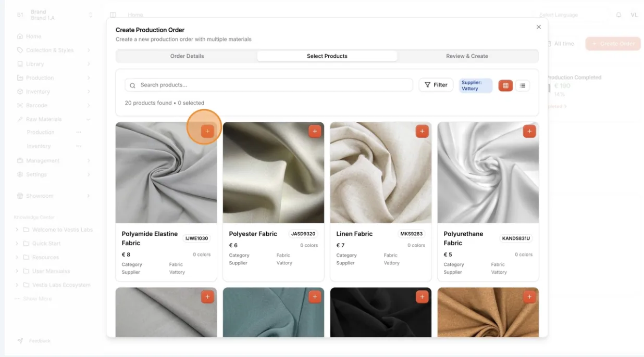
Task: Open Inventory under Raw Materials
Action: click(39, 146)
